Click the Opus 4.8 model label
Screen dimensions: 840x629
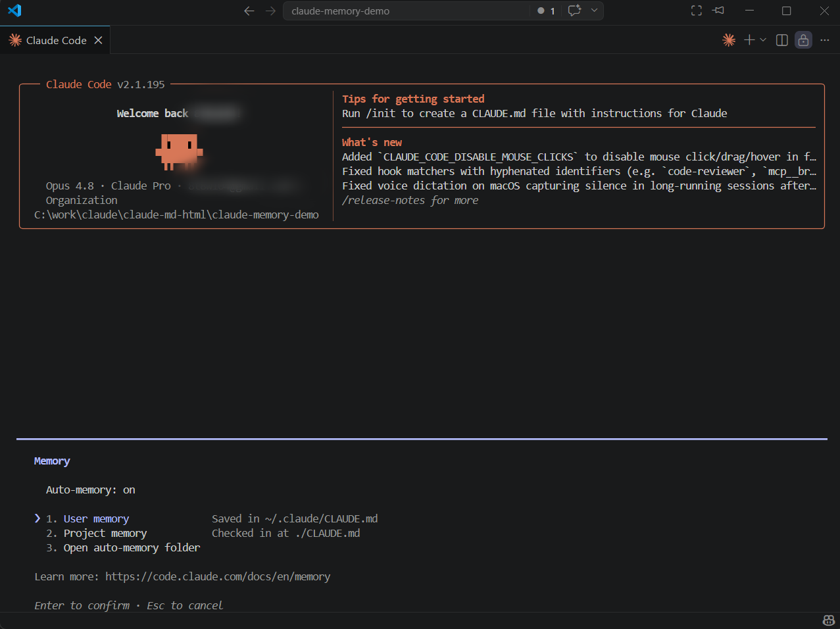click(70, 186)
